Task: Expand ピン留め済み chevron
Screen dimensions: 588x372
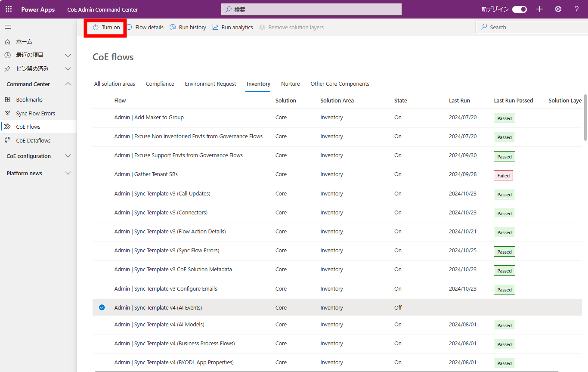Action: point(68,69)
